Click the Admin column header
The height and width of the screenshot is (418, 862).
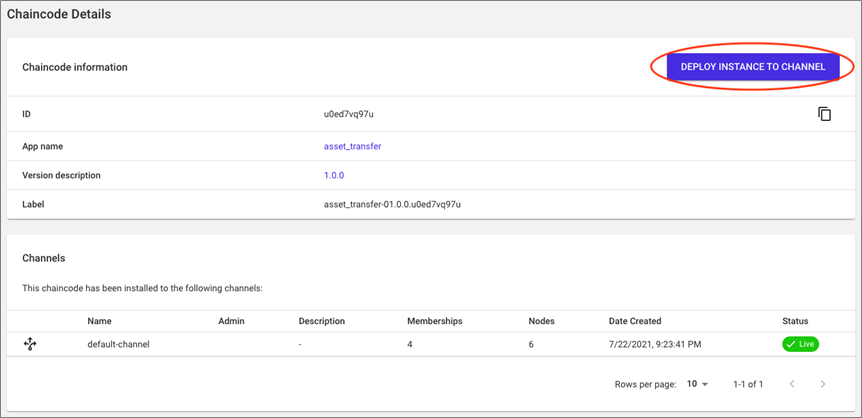click(x=231, y=321)
